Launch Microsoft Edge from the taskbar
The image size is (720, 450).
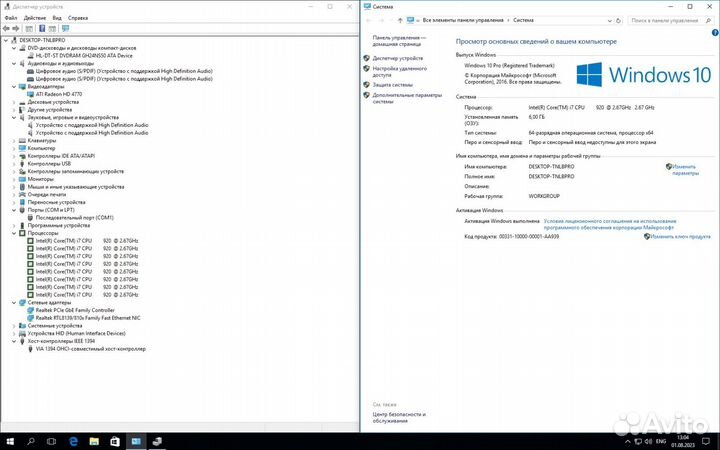point(73,442)
